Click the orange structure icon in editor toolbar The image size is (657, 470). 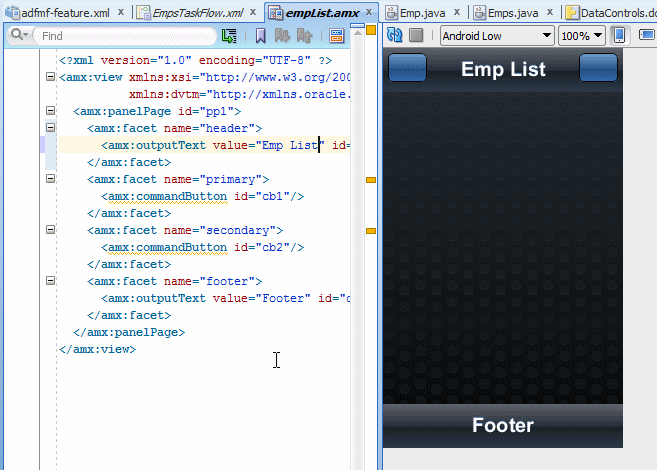point(336,36)
